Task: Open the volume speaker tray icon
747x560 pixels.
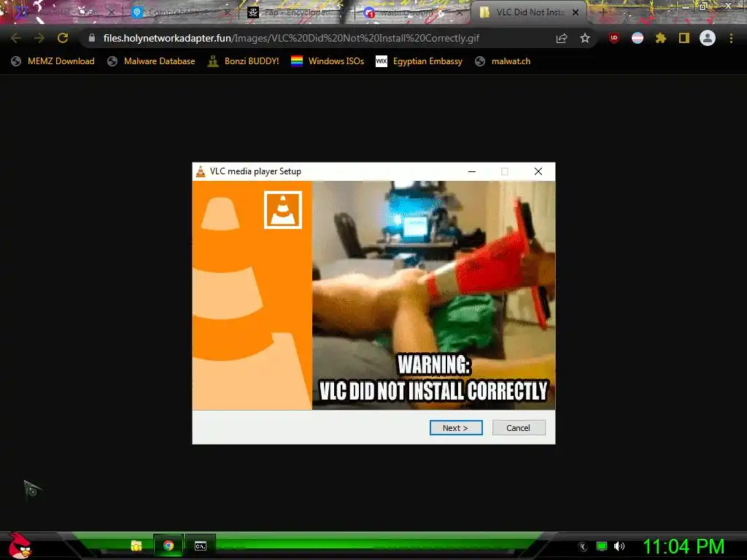Action: [619, 546]
